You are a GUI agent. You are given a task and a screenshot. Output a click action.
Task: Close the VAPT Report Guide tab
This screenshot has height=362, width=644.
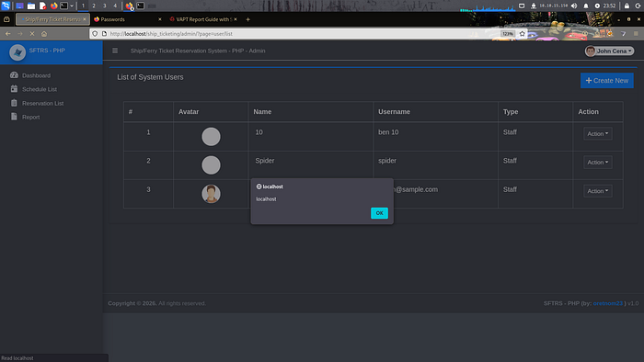click(x=236, y=19)
